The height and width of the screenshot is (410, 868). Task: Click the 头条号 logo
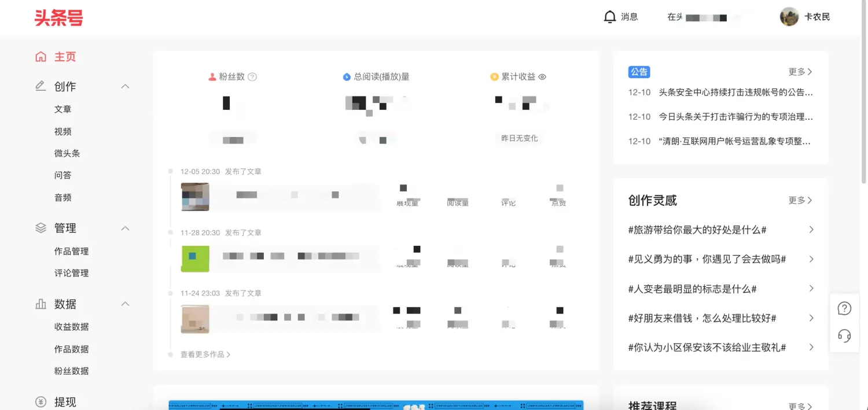(x=58, y=18)
